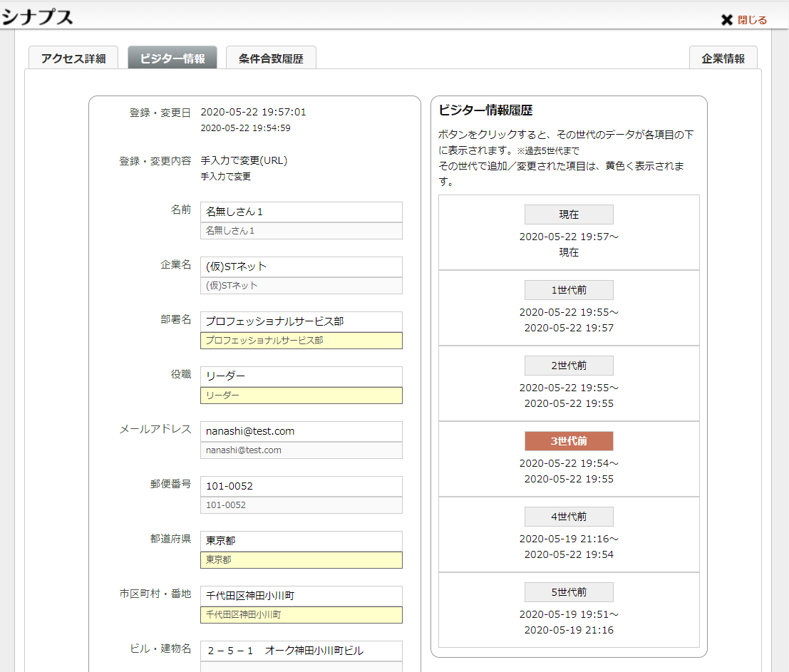Focus the 企業名 input field
Image resolution: width=789 pixels, height=672 pixels.
(x=301, y=267)
